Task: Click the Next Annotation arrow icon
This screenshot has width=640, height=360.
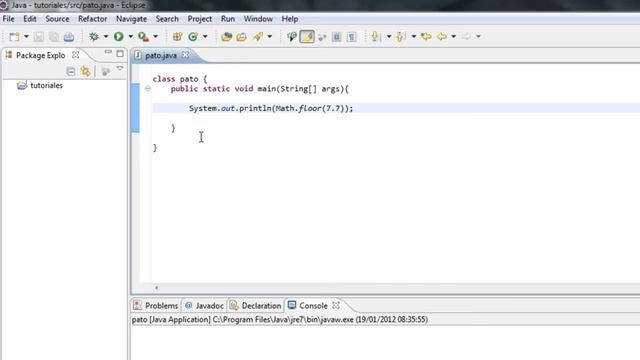Action: [x=376, y=37]
